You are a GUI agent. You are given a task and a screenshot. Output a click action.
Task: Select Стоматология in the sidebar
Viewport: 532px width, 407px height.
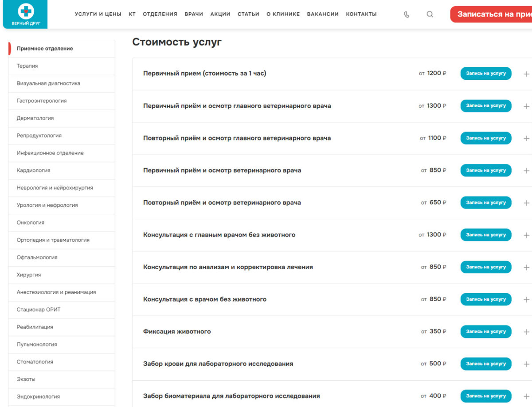pyautogui.click(x=62, y=362)
